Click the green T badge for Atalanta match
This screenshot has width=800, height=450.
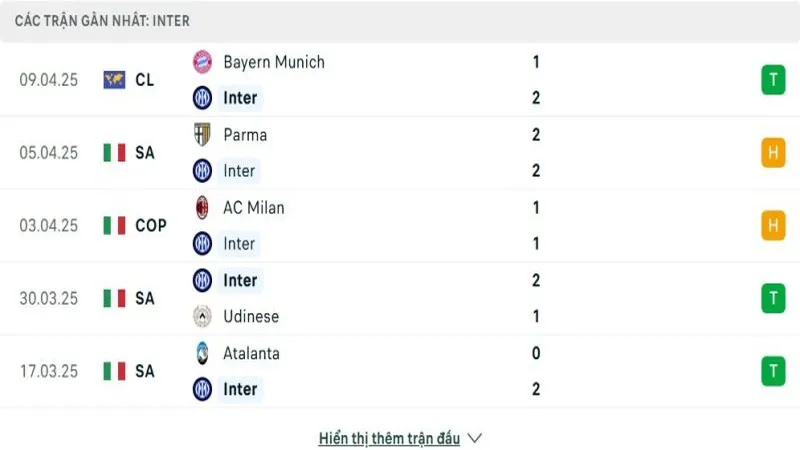point(773,371)
